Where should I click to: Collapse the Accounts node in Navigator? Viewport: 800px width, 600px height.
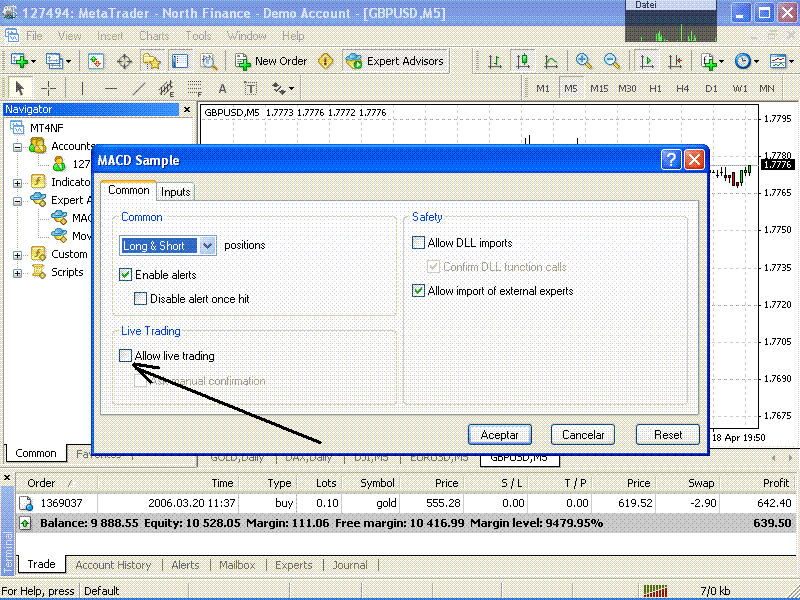pyautogui.click(x=17, y=146)
